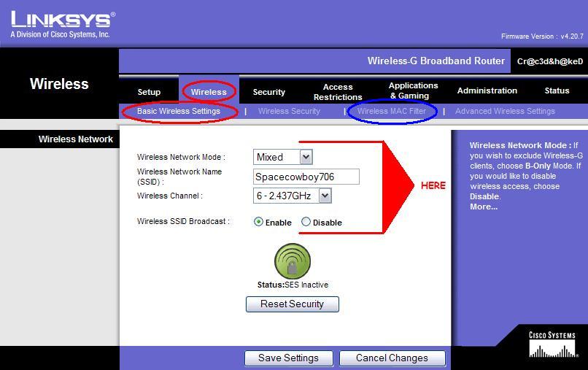588x370 pixels.
Task: Click the 'Wireless SSID Broadcast :' label
Action: click(183, 221)
